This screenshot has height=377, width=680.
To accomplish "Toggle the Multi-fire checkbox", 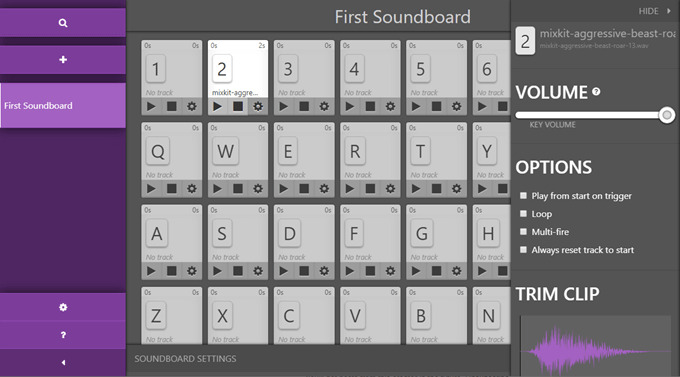I will click(x=523, y=232).
